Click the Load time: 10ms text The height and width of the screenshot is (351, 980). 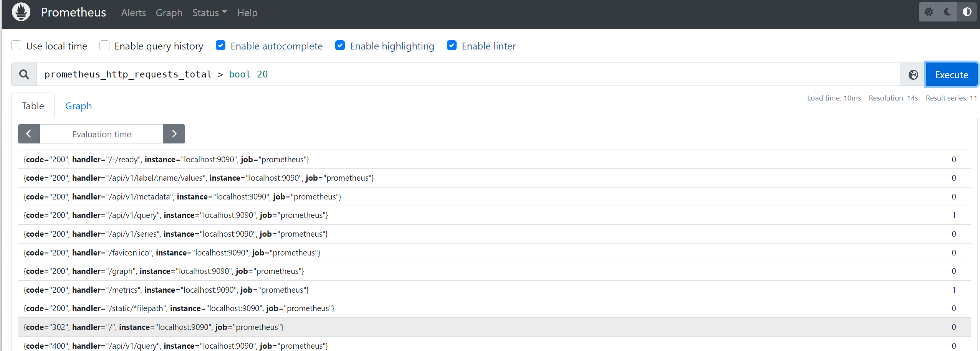(834, 98)
